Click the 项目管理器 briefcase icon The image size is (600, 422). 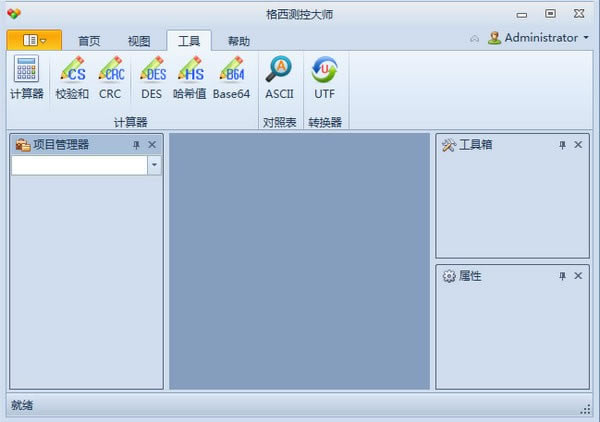coord(23,145)
